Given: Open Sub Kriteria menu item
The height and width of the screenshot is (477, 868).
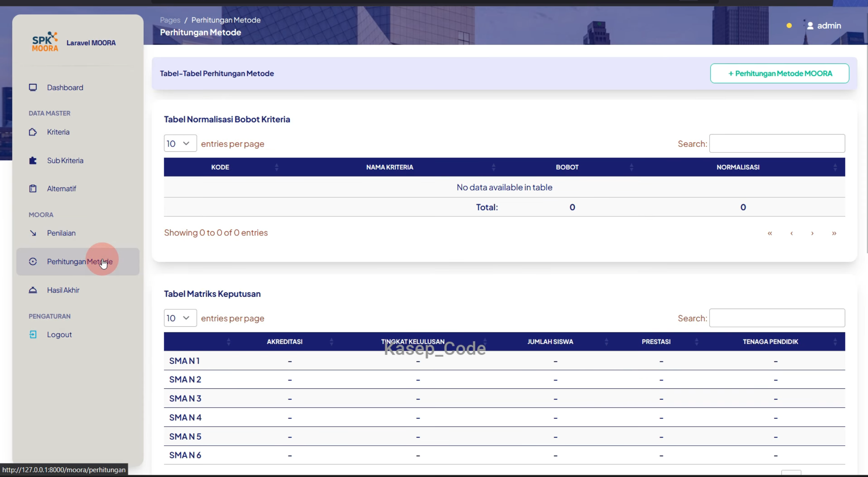Looking at the screenshot, I should 65,161.
